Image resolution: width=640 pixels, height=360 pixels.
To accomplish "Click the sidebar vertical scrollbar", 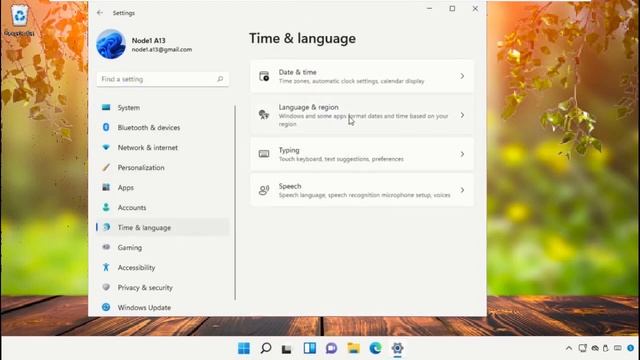I will tap(235, 203).
